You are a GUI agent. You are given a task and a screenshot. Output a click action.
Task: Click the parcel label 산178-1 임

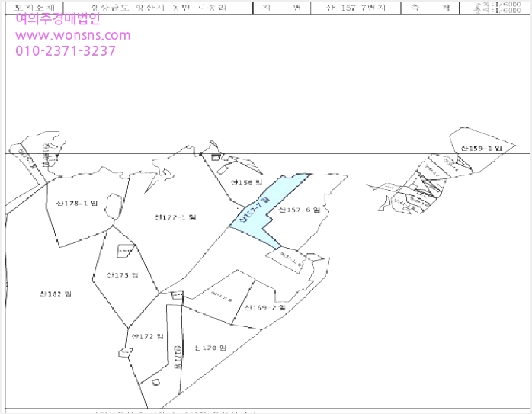point(77,204)
